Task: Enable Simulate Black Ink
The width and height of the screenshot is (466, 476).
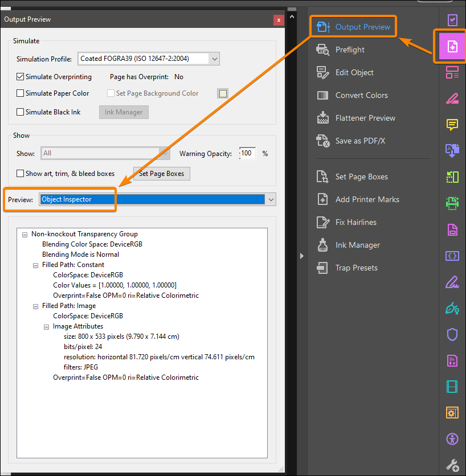Action: (x=20, y=112)
